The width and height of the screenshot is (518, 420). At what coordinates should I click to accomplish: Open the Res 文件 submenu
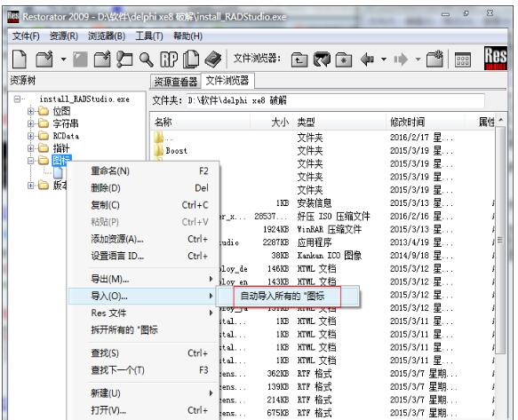click(144, 313)
